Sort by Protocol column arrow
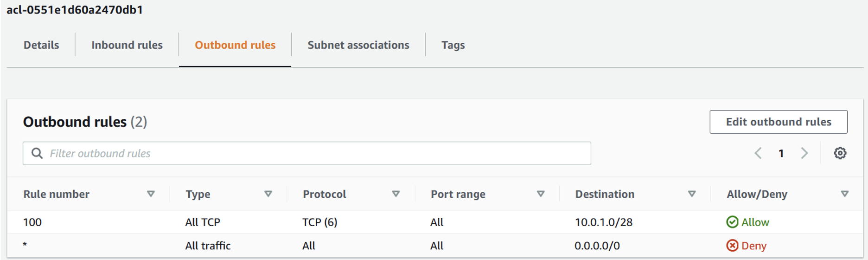Viewport: 868px width, 260px height. [396, 194]
